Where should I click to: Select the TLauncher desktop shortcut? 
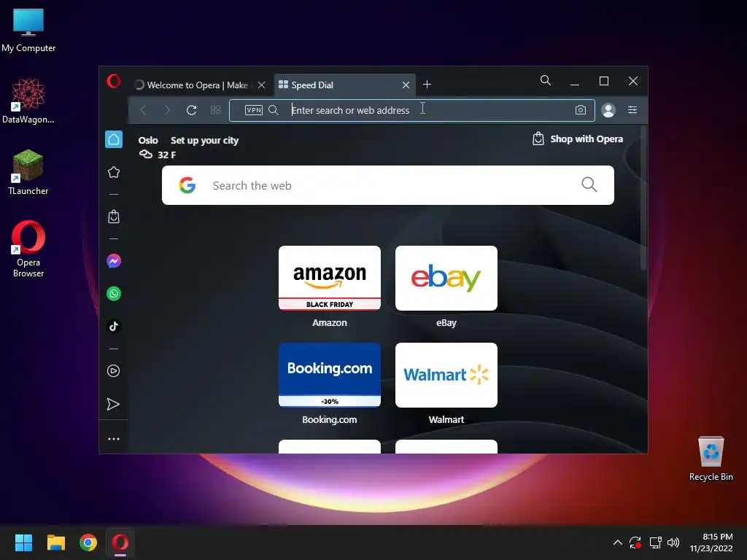point(28,172)
